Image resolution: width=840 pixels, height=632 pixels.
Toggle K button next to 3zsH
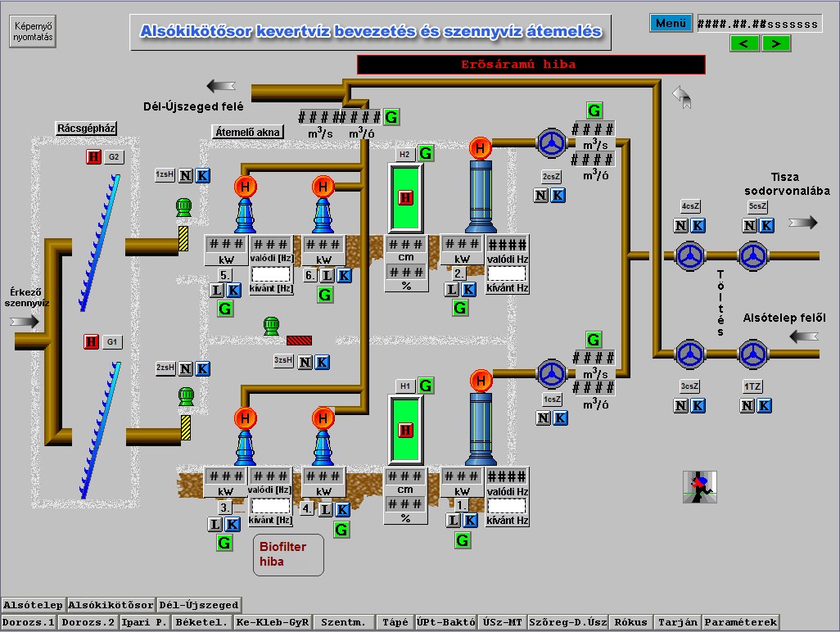pyautogui.click(x=322, y=362)
